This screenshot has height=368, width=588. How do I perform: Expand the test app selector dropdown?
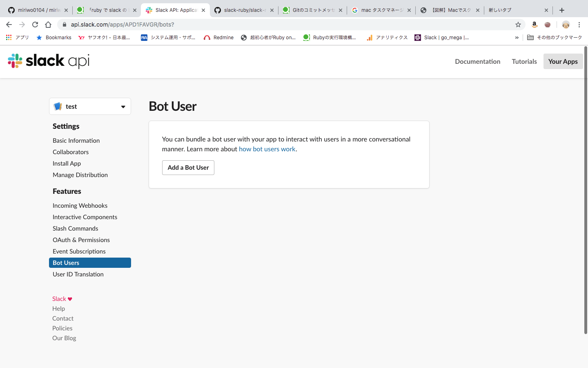90,106
